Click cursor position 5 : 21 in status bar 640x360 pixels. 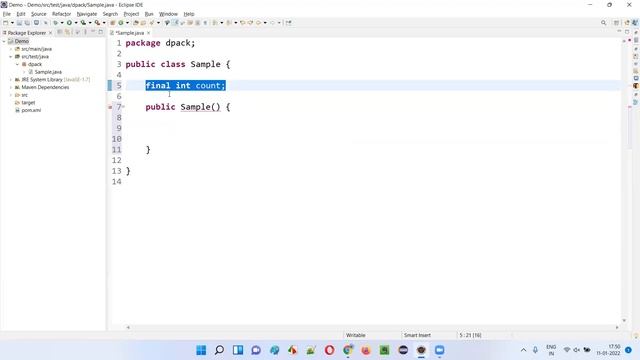click(x=470, y=335)
